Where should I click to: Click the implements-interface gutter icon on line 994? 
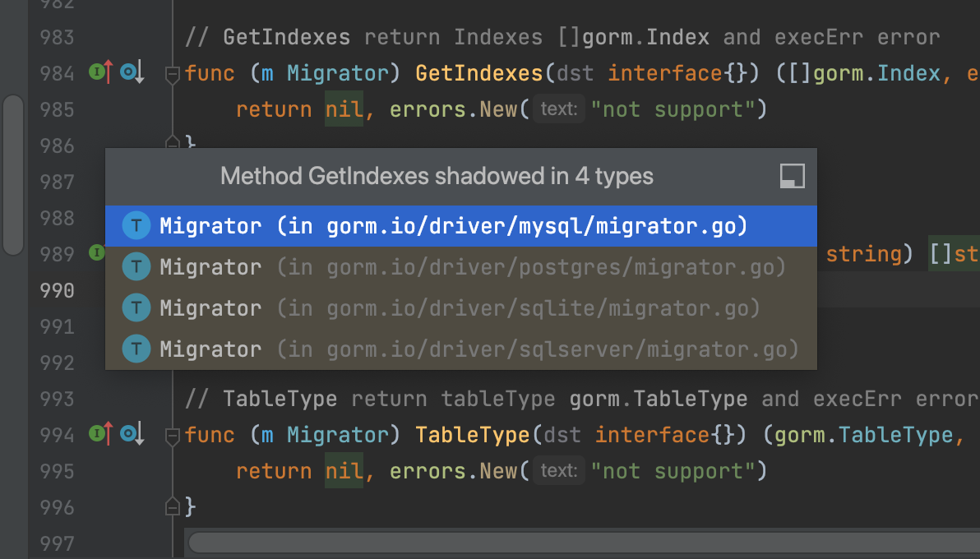click(100, 433)
